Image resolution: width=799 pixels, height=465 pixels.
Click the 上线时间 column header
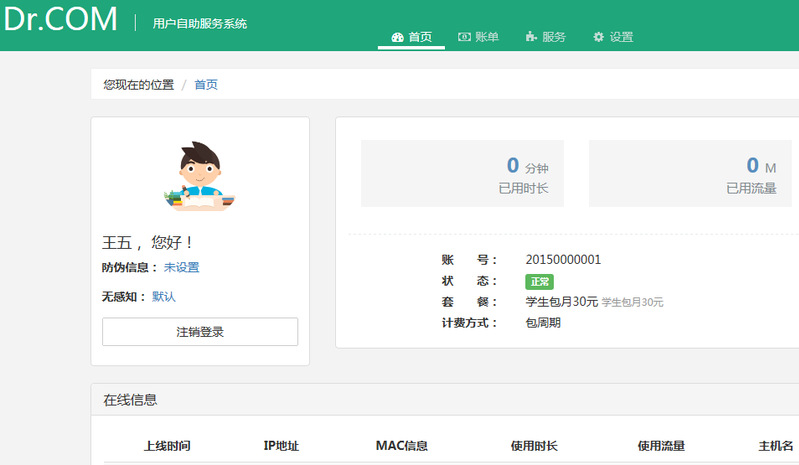point(167,446)
